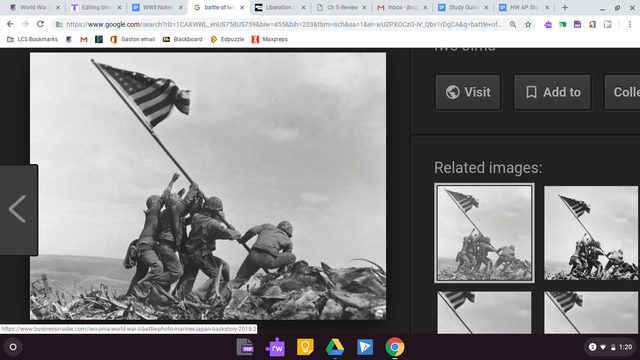Select the lower-right related image thumbnail
The height and width of the screenshot is (360, 640).
click(591, 313)
